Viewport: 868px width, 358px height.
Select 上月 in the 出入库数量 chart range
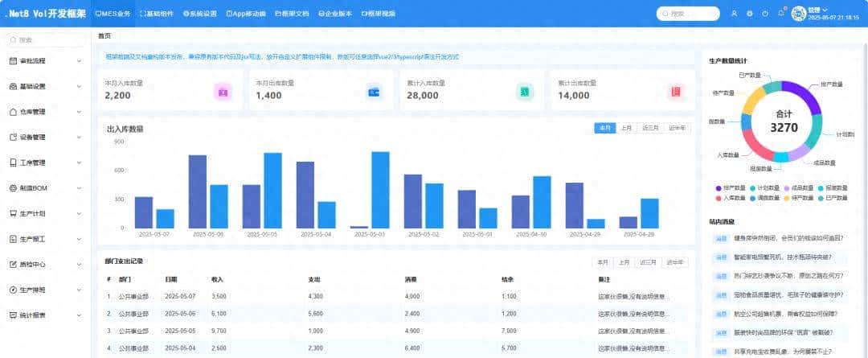click(x=627, y=128)
